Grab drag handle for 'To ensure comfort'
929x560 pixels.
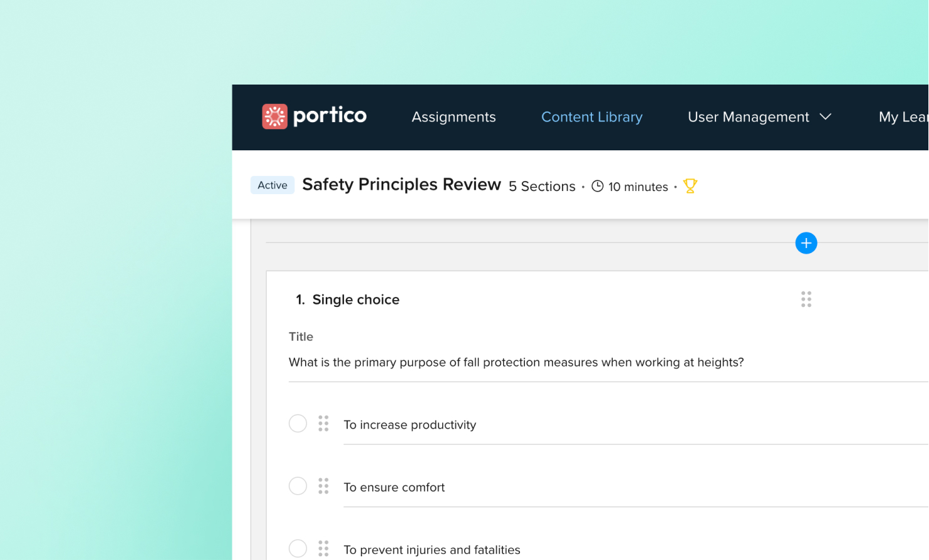pyautogui.click(x=323, y=486)
